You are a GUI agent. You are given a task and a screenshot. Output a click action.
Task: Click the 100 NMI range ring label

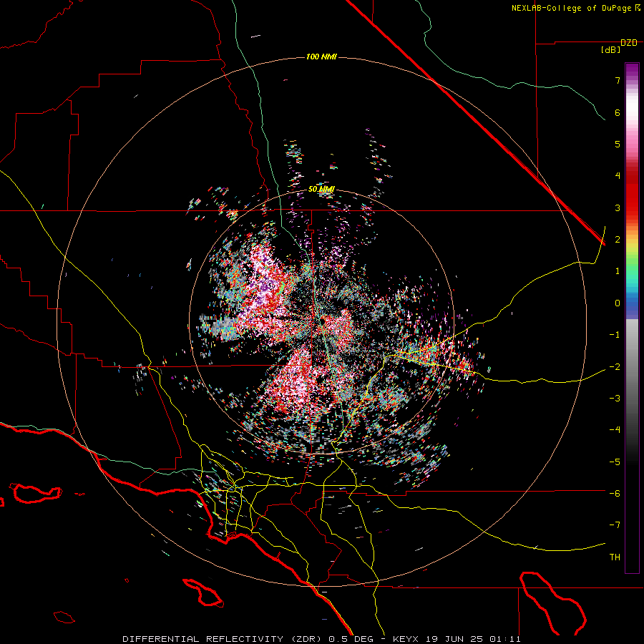pyautogui.click(x=321, y=57)
